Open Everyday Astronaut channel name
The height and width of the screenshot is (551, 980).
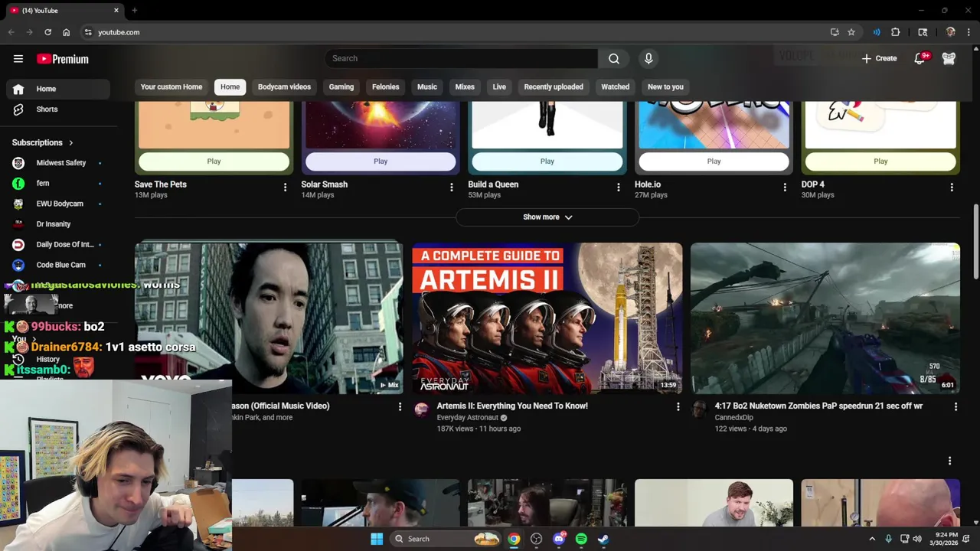tap(467, 418)
